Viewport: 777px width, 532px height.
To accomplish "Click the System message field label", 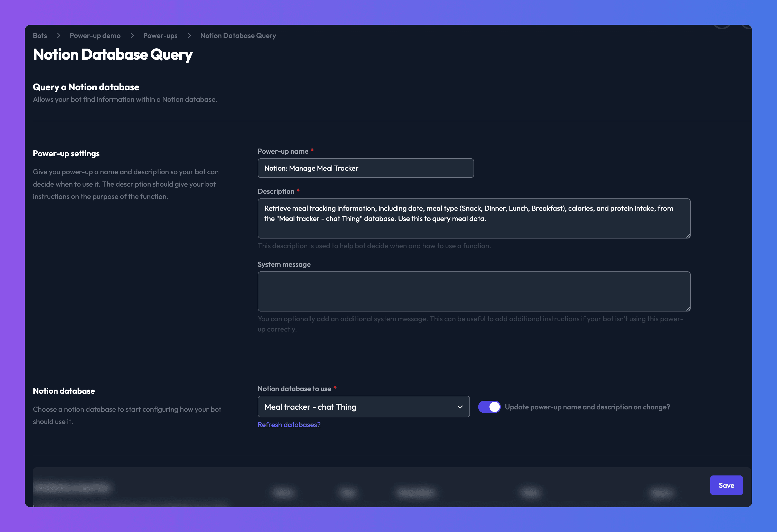I will [x=284, y=264].
